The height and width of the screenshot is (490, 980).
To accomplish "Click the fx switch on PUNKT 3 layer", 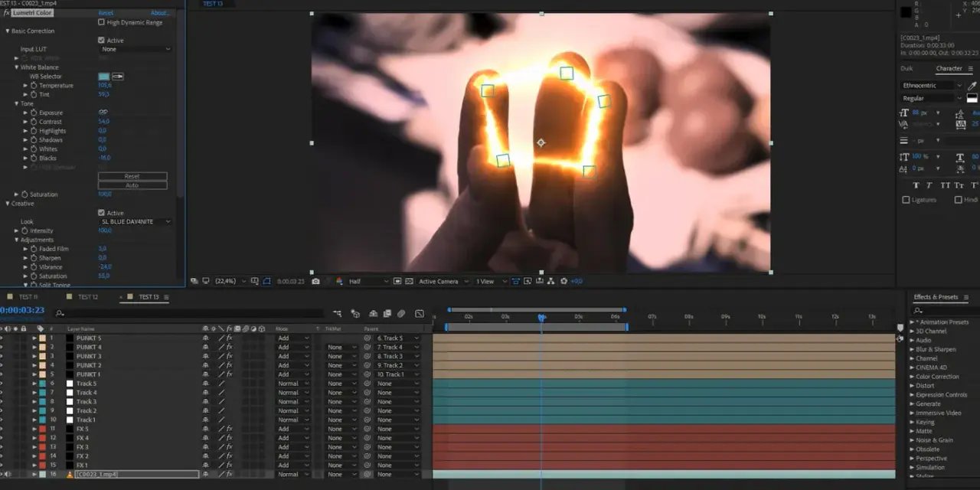I will [x=229, y=356].
